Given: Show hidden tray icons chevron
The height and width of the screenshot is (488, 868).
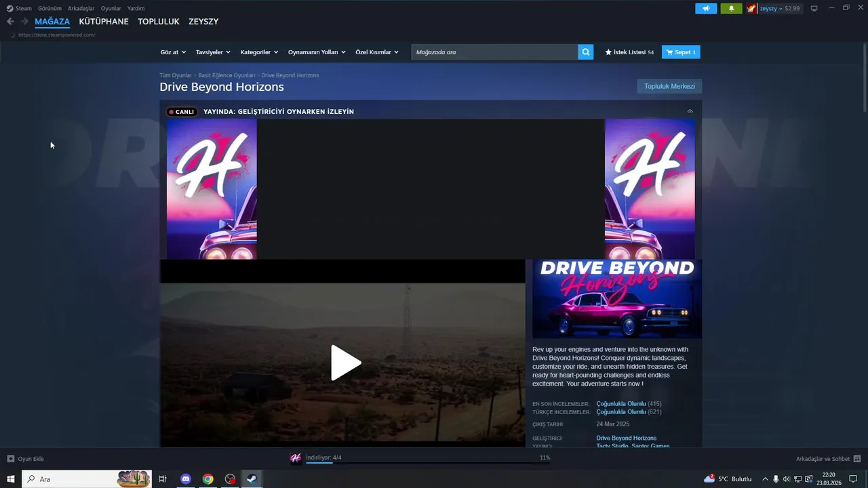Looking at the screenshot, I should [765, 479].
